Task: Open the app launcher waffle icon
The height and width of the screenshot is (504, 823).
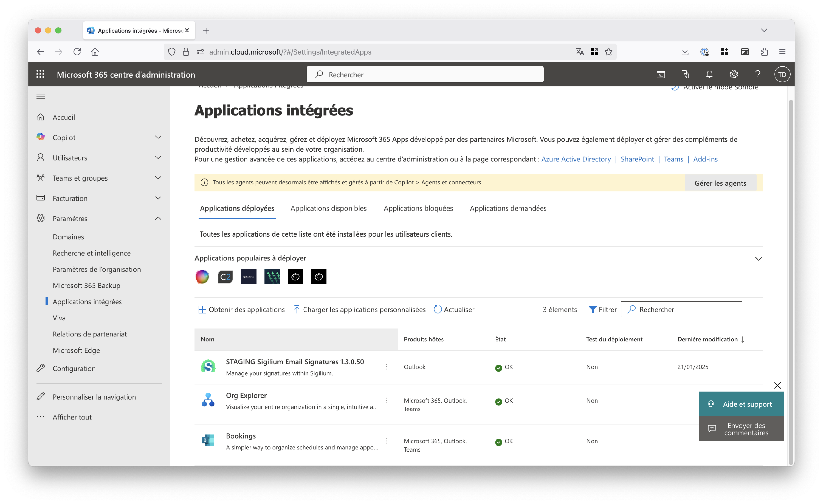Action: [x=40, y=74]
